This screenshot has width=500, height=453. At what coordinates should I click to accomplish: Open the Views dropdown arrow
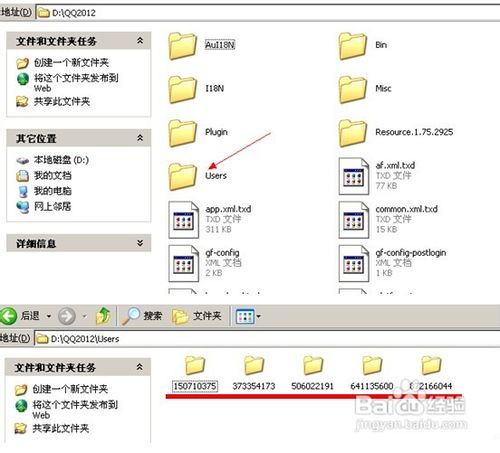pyautogui.click(x=258, y=316)
